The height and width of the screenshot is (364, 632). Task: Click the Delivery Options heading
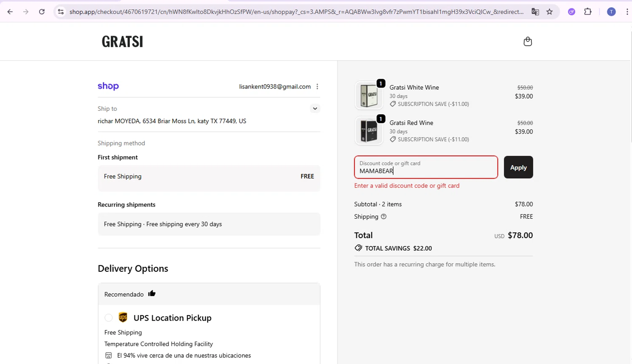pyautogui.click(x=133, y=268)
